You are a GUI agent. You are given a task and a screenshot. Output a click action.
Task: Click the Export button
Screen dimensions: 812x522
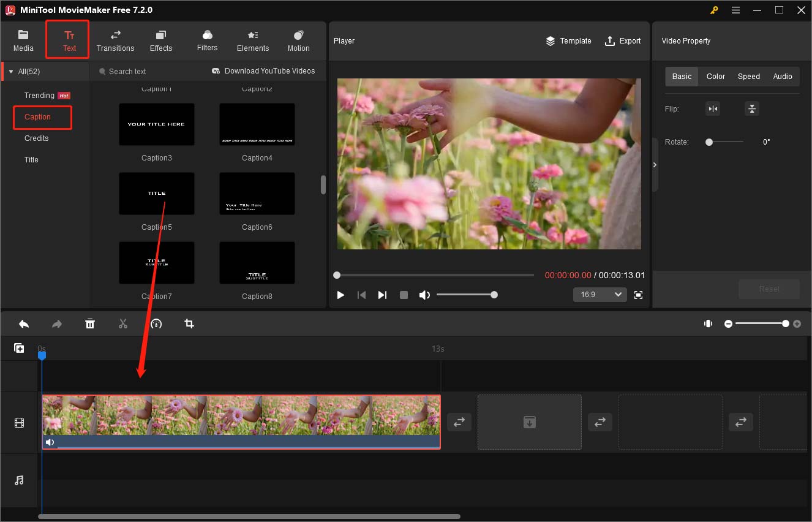click(x=622, y=40)
